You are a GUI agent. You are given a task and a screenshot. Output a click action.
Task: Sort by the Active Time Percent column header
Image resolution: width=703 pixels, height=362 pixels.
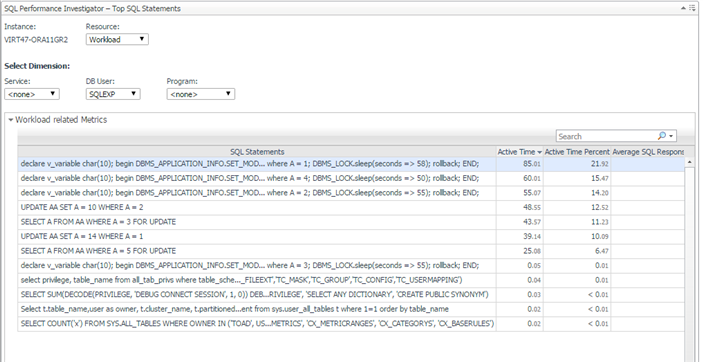coord(577,152)
